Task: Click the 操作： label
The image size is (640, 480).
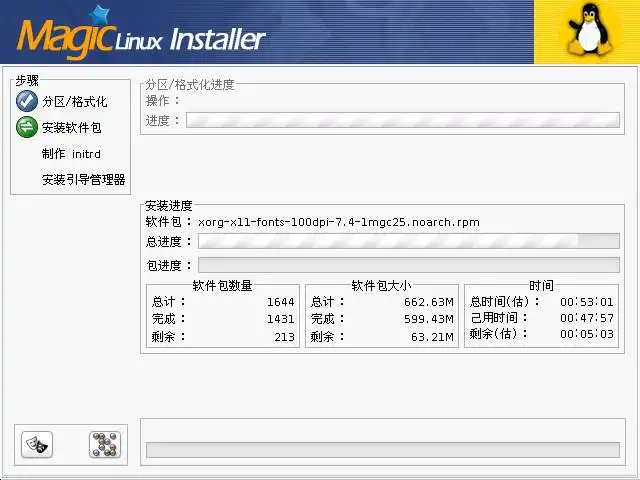Action: [x=162, y=100]
